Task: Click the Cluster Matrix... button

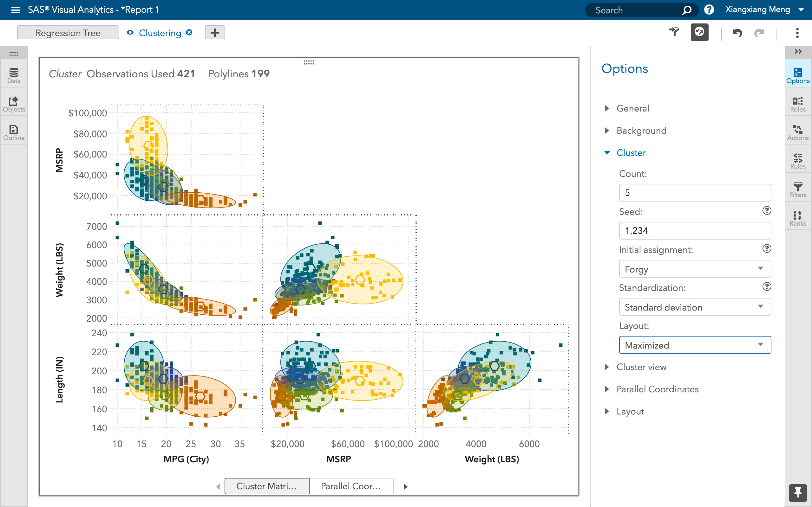Action: coord(266,486)
